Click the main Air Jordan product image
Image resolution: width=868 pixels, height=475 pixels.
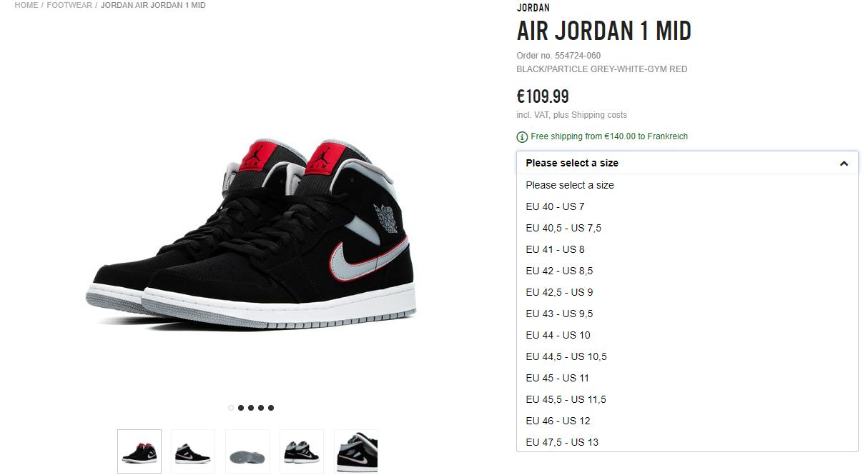point(251,234)
